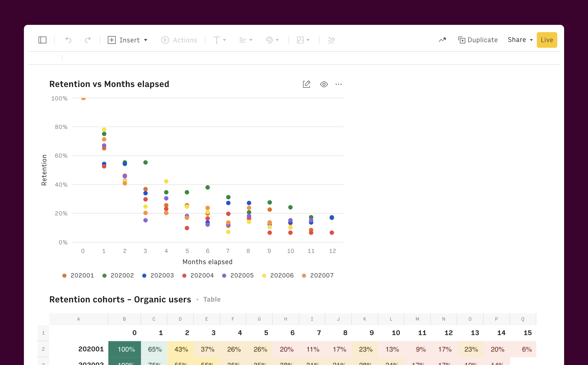
Task: Click the yellow Live button
Action: tap(547, 40)
